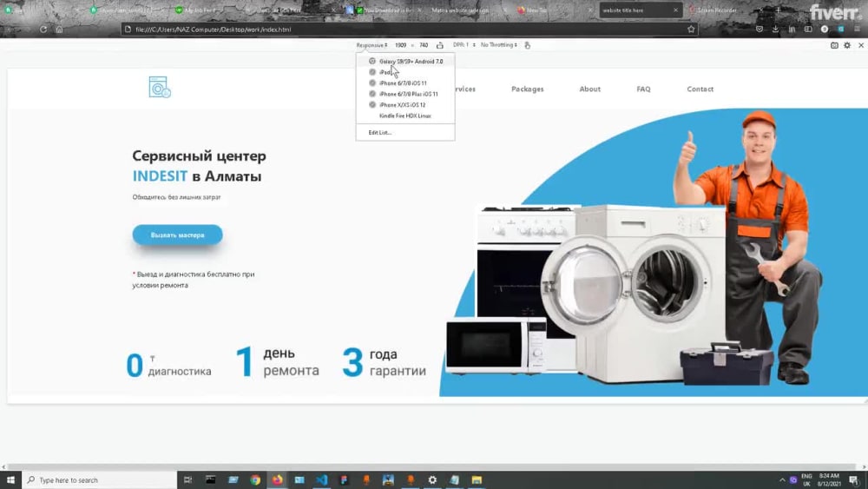The height and width of the screenshot is (489, 868).
Task: Switch to Firefox on the taskbar
Action: [278, 479]
